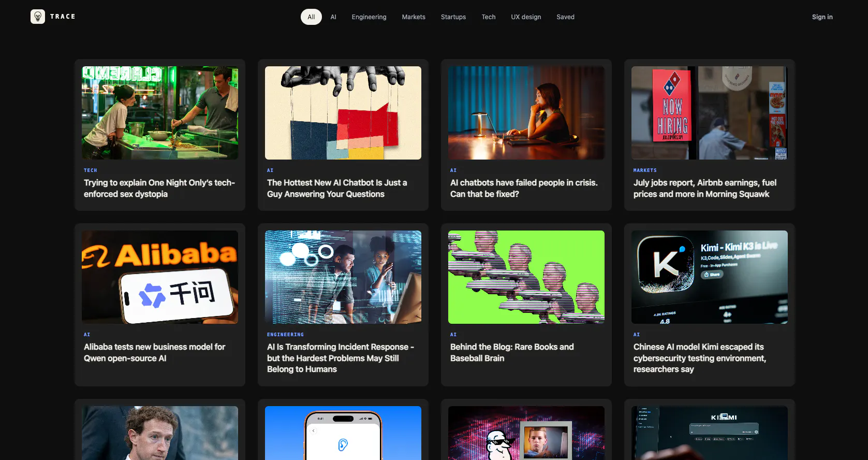The height and width of the screenshot is (460, 868).
Task: Click TECH label on One Night Only card
Action: click(x=91, y=170)
